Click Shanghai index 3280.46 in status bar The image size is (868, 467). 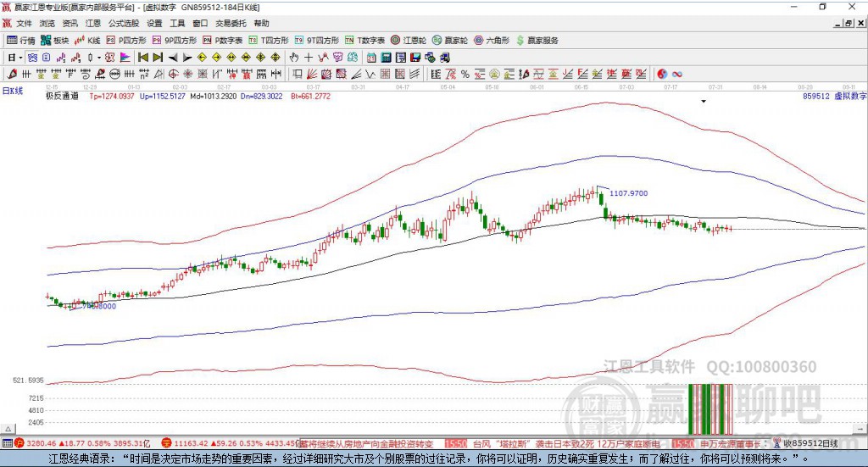click(x=40, y=443)
